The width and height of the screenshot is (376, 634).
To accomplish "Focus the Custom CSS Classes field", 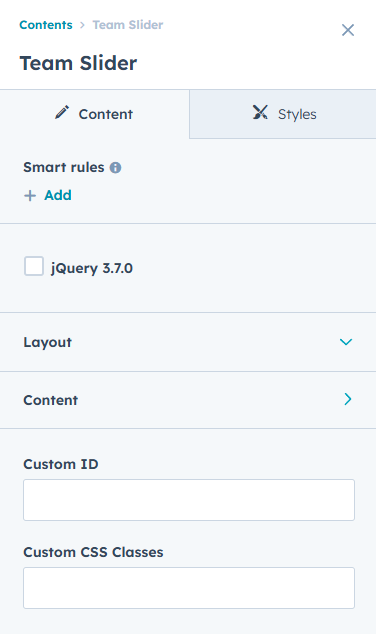I will coord(189,588).
